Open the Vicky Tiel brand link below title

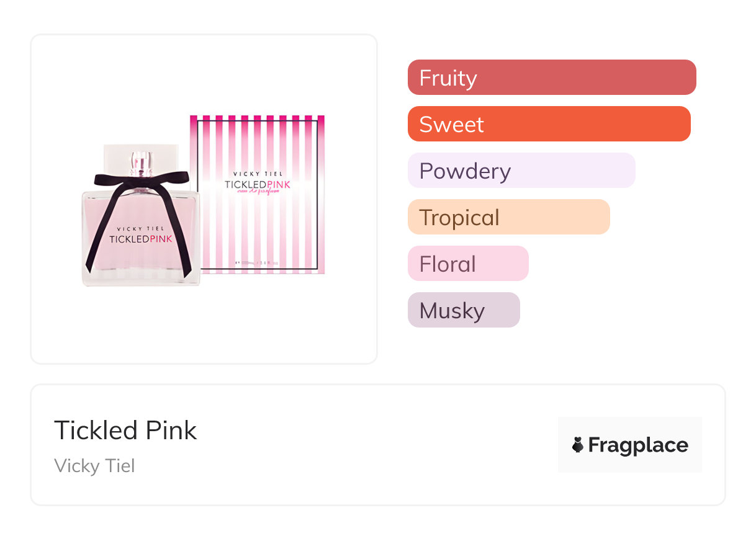(94, 466)
